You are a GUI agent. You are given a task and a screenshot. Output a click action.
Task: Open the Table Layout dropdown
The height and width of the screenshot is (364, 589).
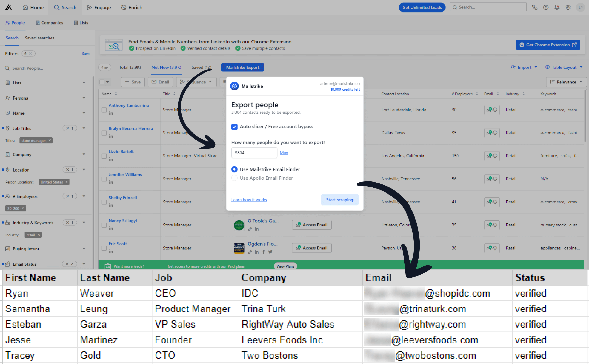(x=564, y=67)
